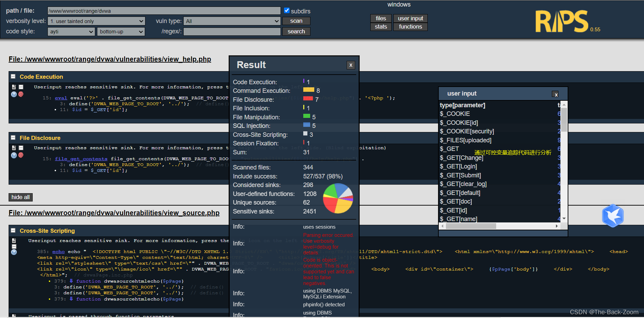This screenshot has height=318, width=644.
Task: Select $_COOKIE[security] in user input list
Action: [467, 131]
